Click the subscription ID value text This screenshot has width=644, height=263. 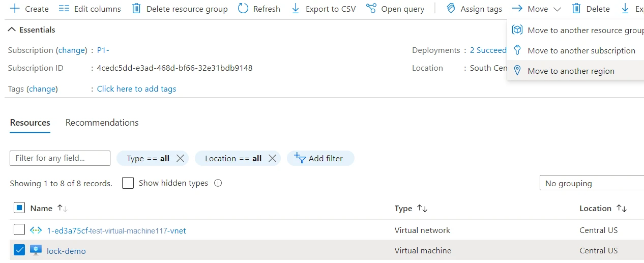point(174,68)
